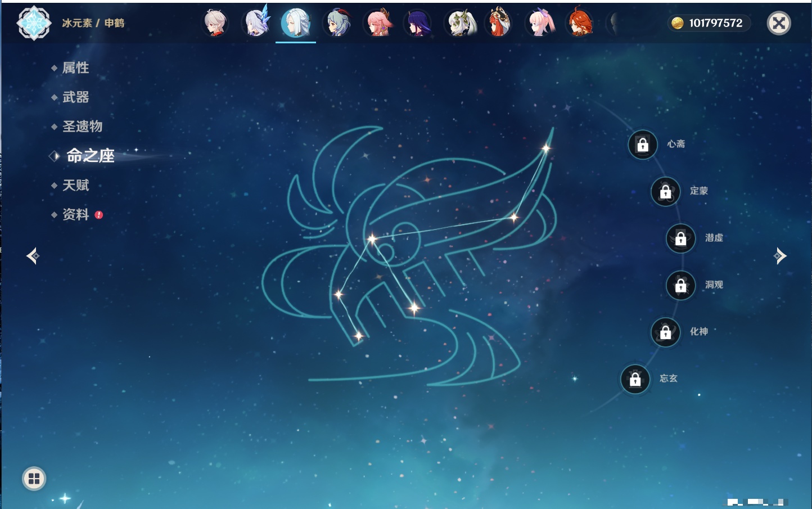
Task: Go to next character with right arrow
Action: point(780,256)
